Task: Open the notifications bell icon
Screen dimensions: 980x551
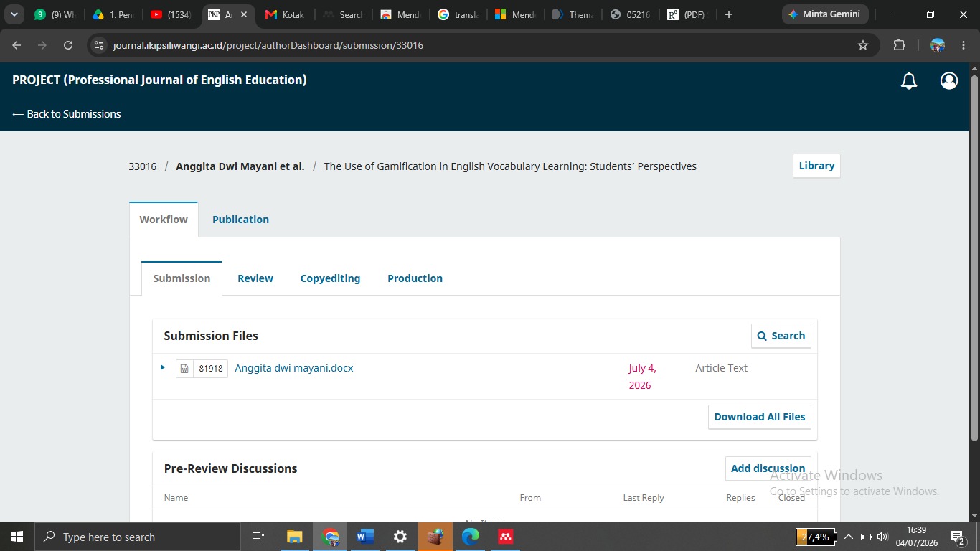Action: (909, 81)
